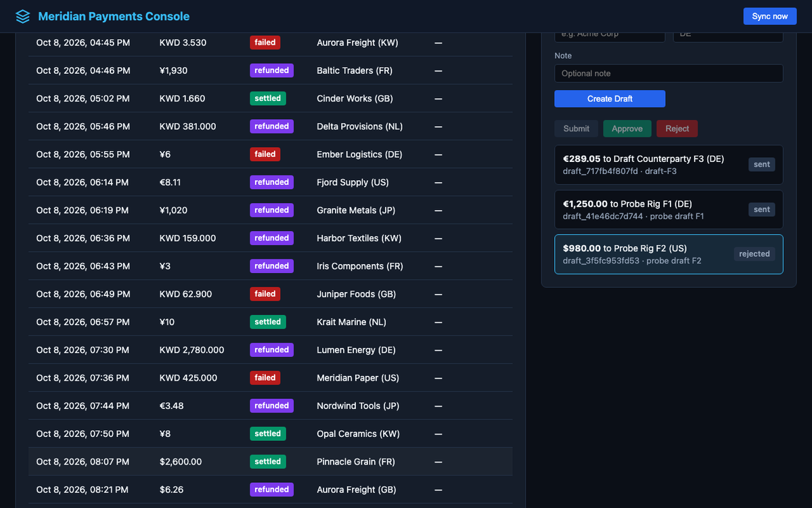Click the failed badge for Ember Logistics (DE)

pyautogui.click(x=265, y=154)
